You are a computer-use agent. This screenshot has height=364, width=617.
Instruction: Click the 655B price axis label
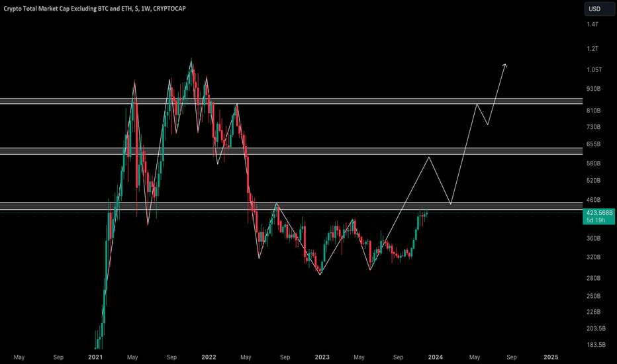click(x=593, y=144)
